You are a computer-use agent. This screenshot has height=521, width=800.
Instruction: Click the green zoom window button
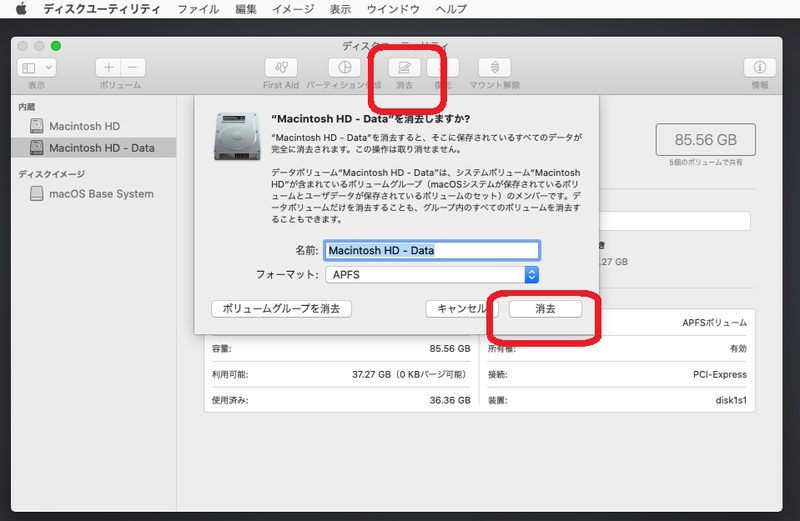(56, 46)
